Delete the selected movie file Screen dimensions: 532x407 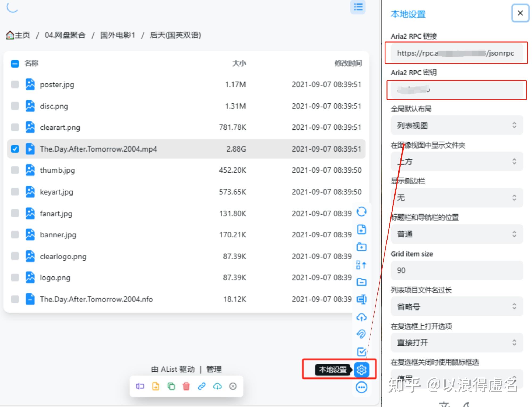pos(186,387)
